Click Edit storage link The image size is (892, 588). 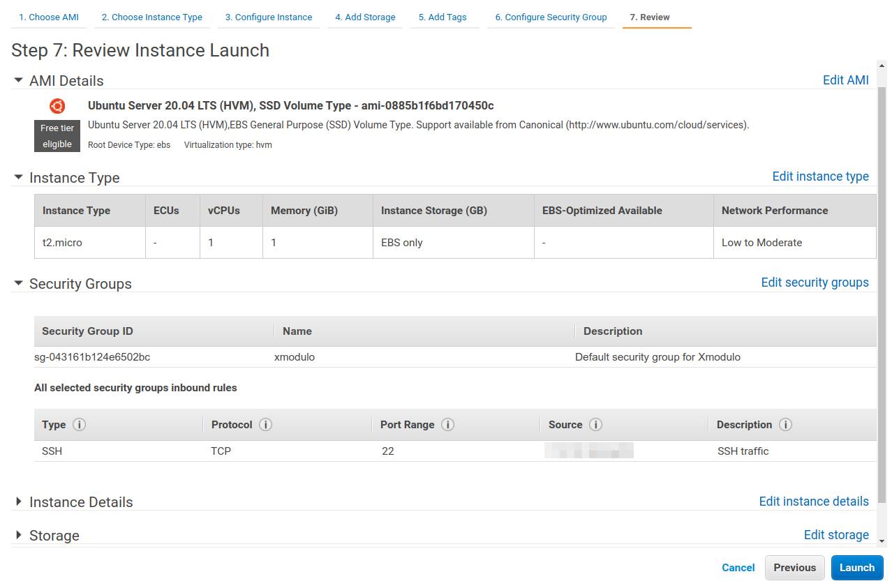(x=836, y=534)
